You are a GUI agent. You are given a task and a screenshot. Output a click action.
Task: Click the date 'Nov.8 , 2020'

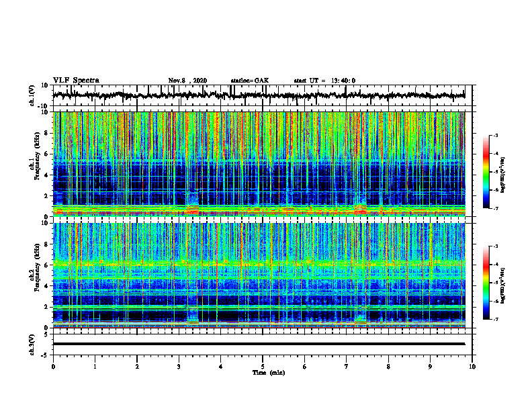point(187,81)
